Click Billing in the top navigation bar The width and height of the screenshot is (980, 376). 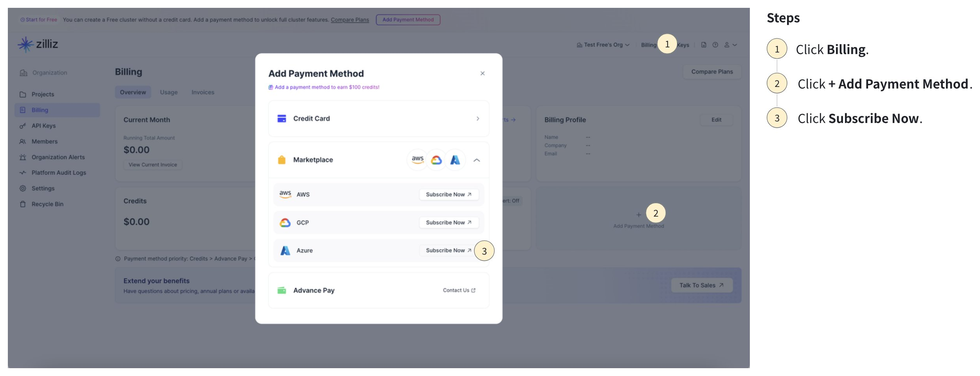pos(649,45)
